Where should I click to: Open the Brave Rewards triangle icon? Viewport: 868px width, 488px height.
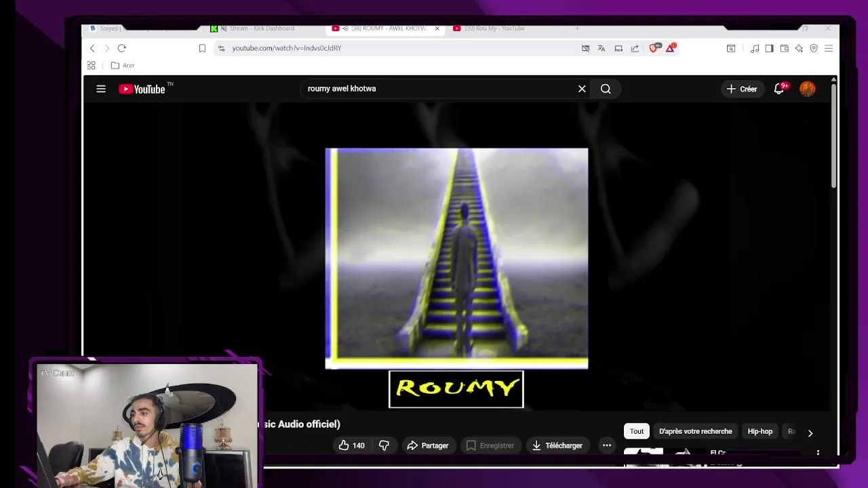click(671, 47)
